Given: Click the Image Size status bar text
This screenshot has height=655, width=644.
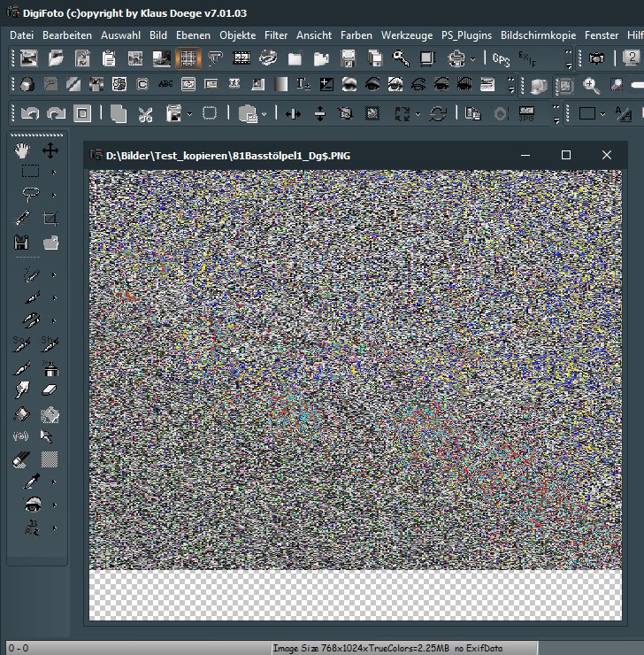Looking at the screenshot, I should [x=387, y=648].
